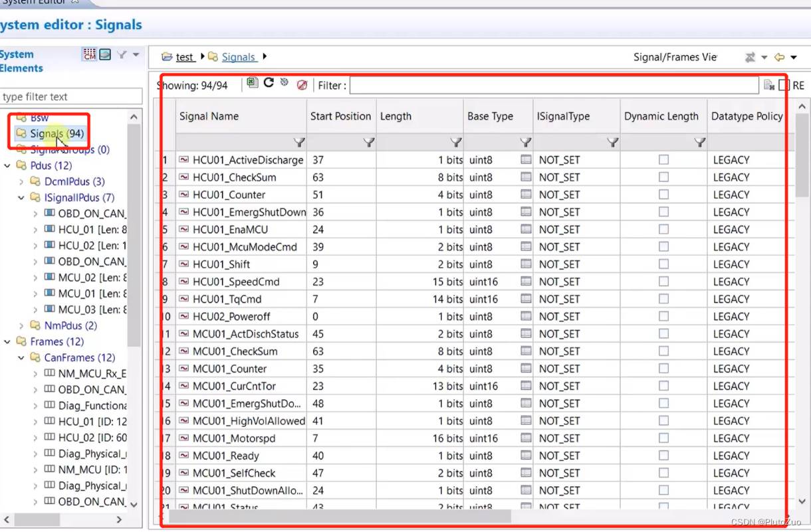Click the Excel export icon
Screen dimensions: 811x532
pos(253,83)
